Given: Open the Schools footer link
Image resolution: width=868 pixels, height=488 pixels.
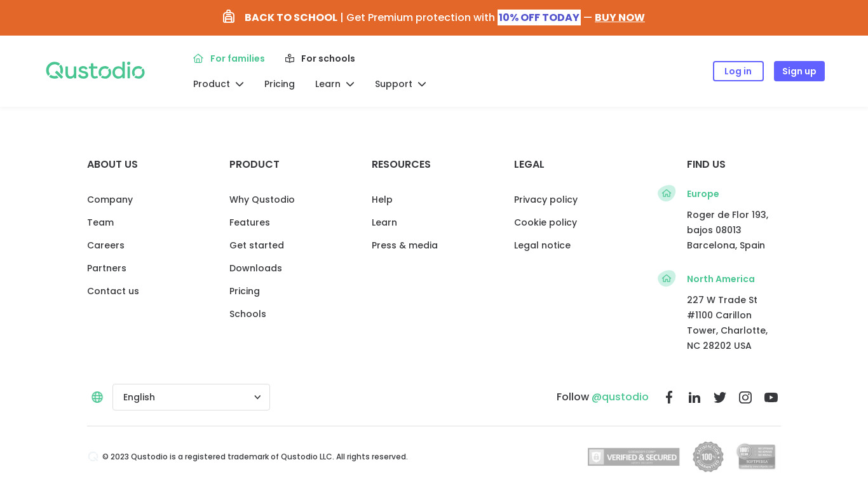Looking at the screenshot, I should [248, 314].
